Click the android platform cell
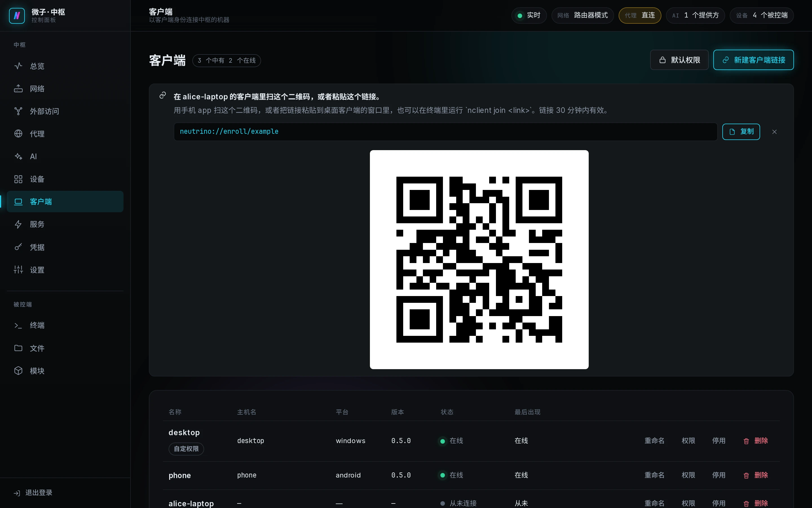 point(348,475)
